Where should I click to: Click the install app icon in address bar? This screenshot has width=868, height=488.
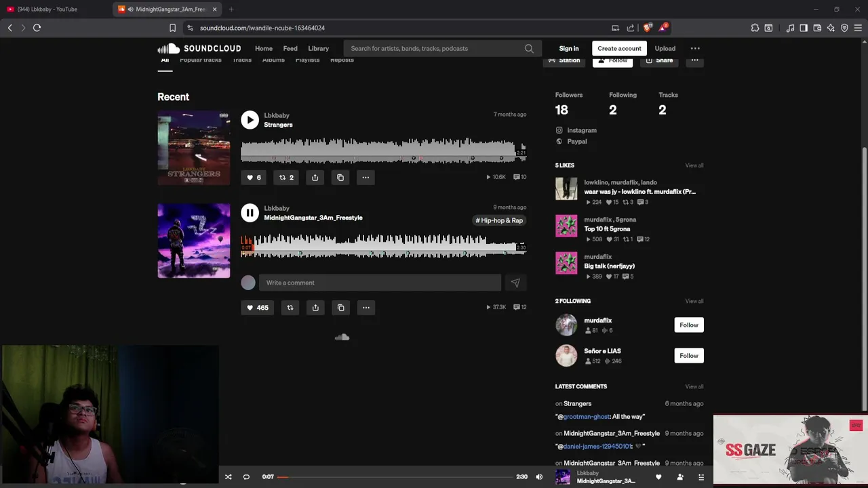(615, 28)
